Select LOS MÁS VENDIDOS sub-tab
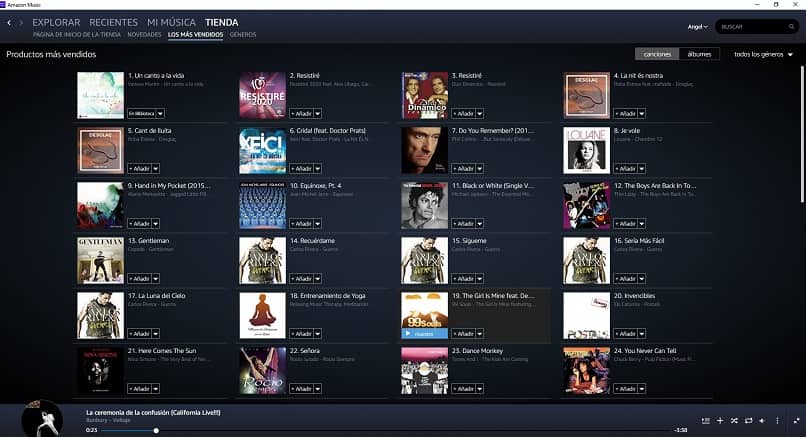 (x=195, y=34)
